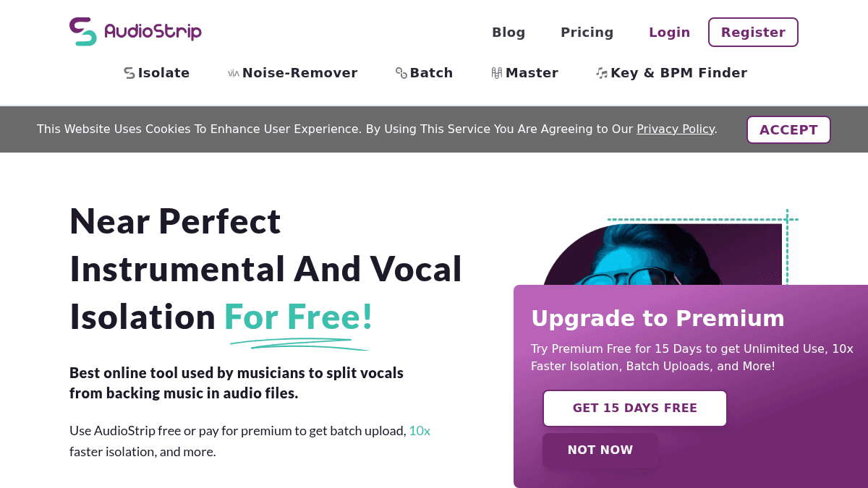868x488 pixels.
Task: Click Get 15 Days Free button
Action: pos(635,408)
